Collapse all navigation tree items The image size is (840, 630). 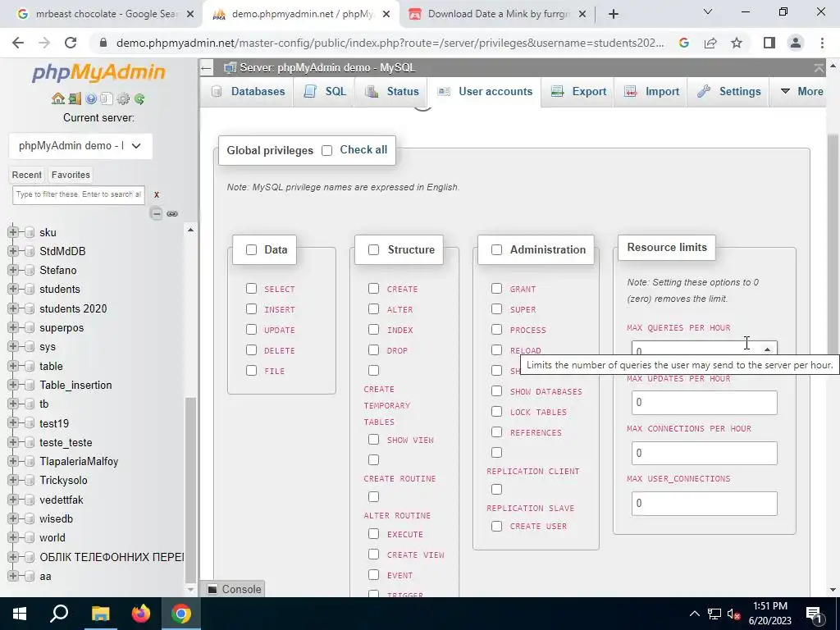point(156,214)
